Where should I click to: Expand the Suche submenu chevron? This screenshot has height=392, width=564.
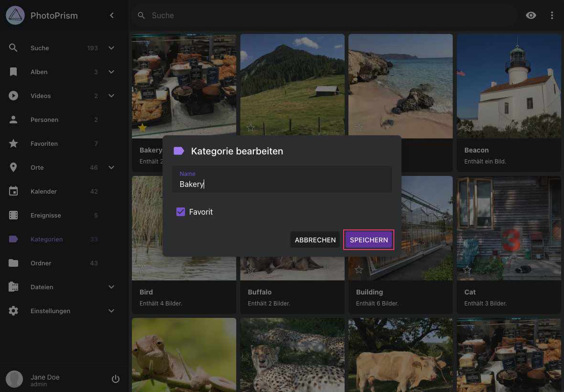(111, 48)
